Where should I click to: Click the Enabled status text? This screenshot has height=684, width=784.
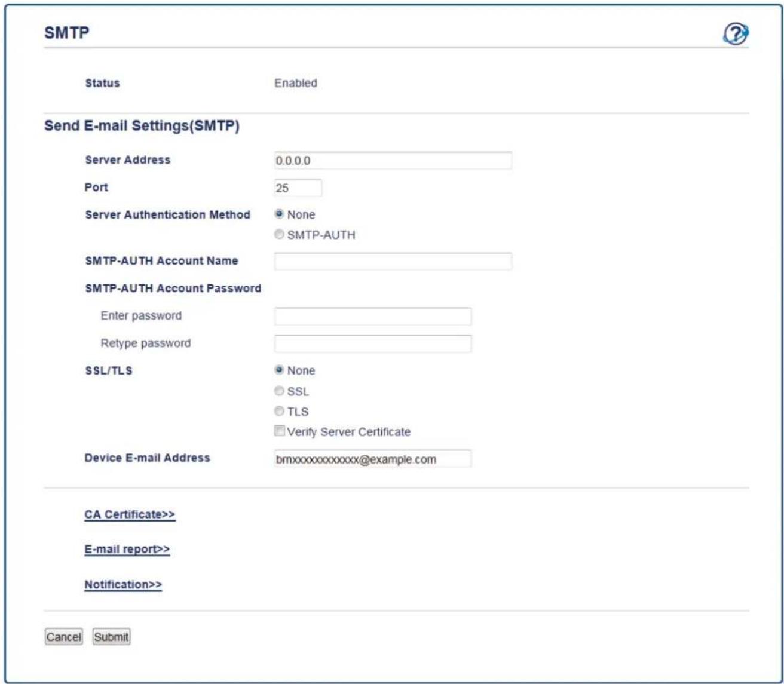[295, 84]
